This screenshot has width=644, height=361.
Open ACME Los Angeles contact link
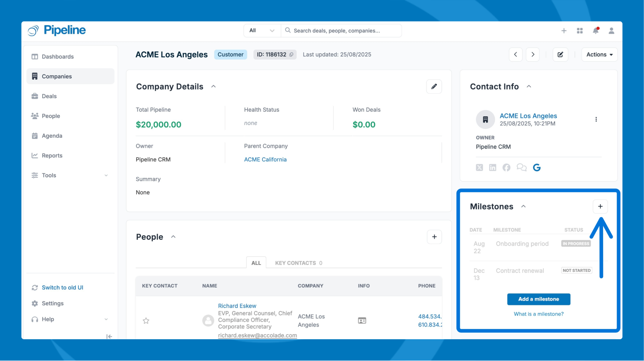[x=528, y=116]
